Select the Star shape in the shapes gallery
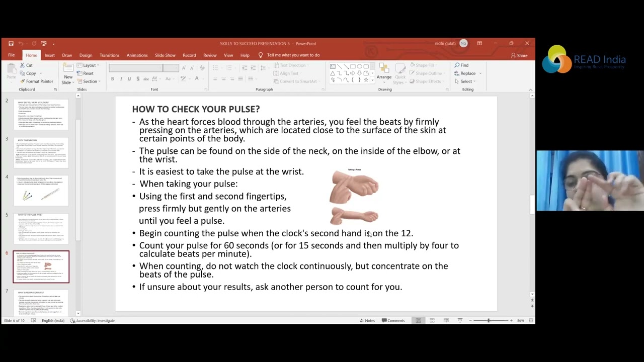This screenshot has width=644, height=362. (366, 80)
